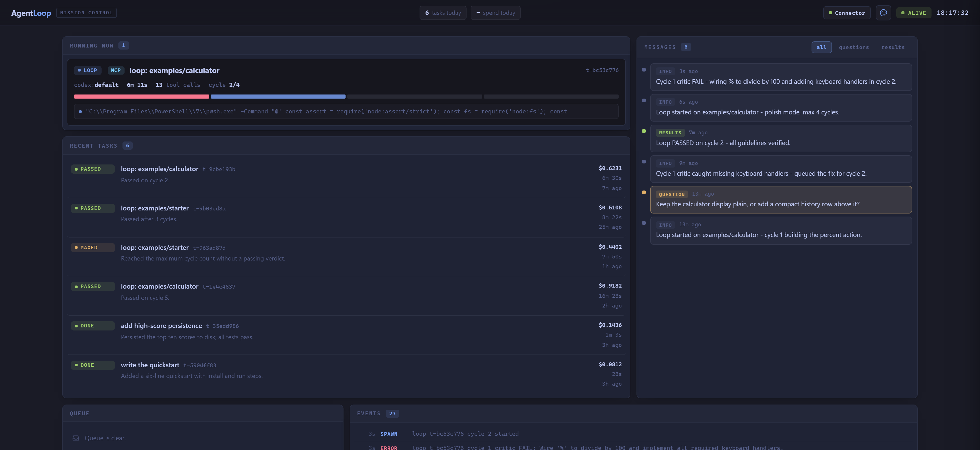Click the Queue is clear inbox icon

[76, 438]
